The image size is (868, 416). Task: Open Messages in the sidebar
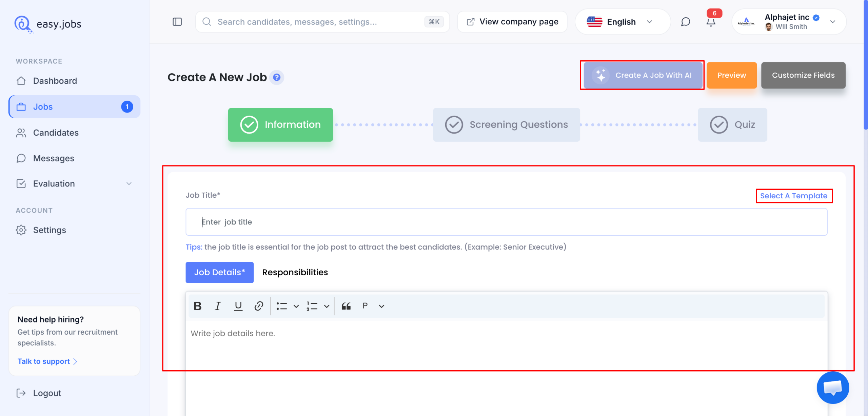tap(74, 158)
